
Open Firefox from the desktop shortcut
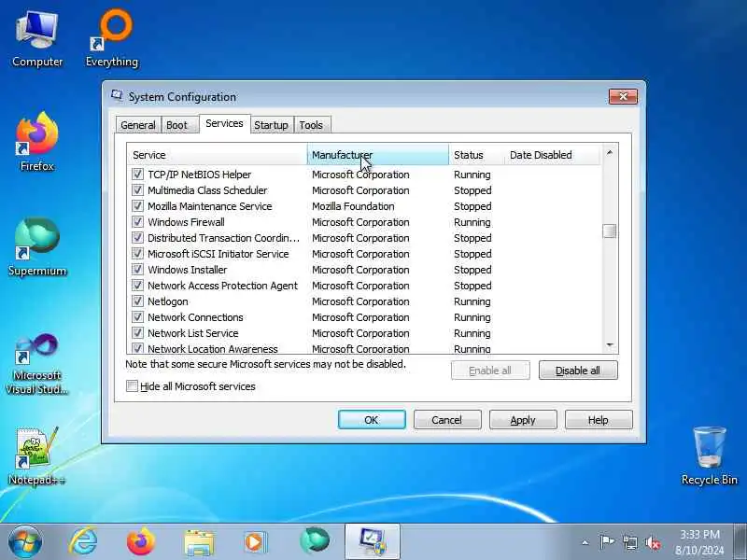coord(37,142)
